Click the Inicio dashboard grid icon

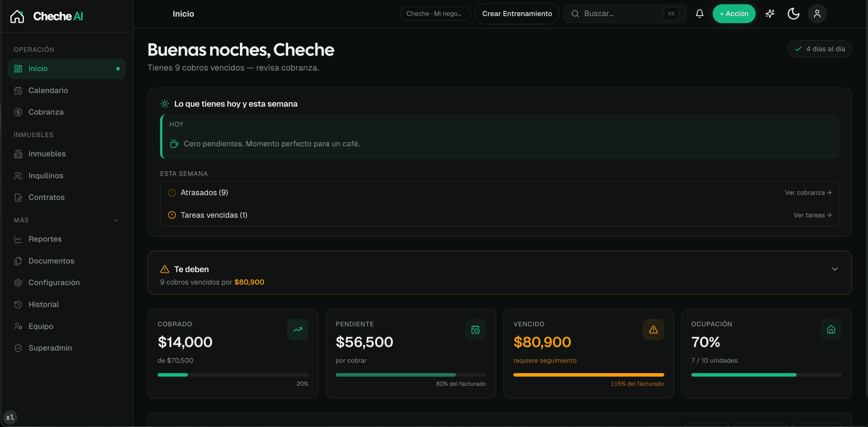pyautogui.click(x=18, y=69)
